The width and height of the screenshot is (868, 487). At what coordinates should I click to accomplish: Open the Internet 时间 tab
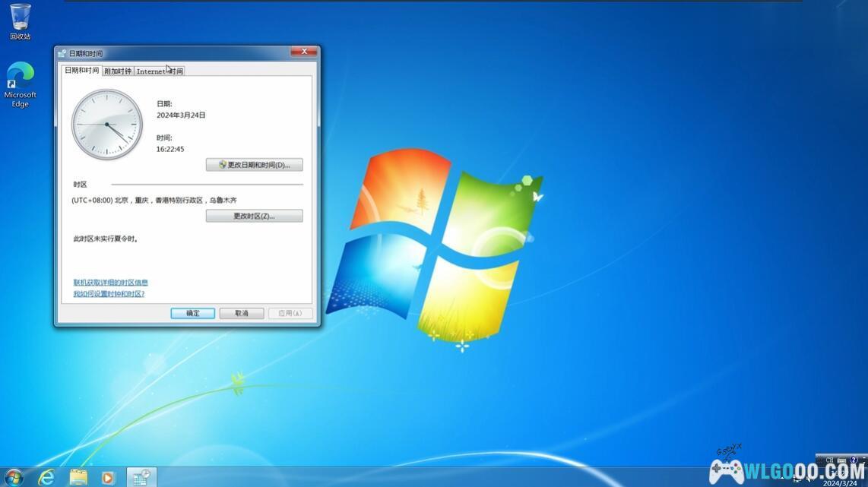pos(160,71)
